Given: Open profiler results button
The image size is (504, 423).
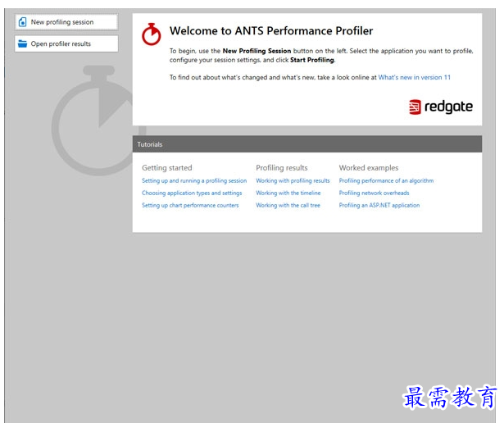Looking at the screenshot, I should 66,43.
